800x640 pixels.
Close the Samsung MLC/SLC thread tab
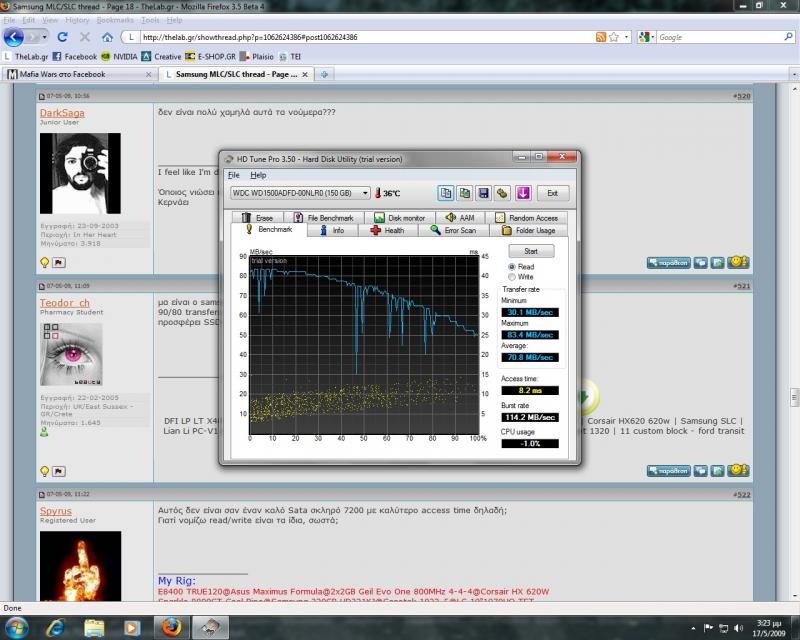pos(305,75)
